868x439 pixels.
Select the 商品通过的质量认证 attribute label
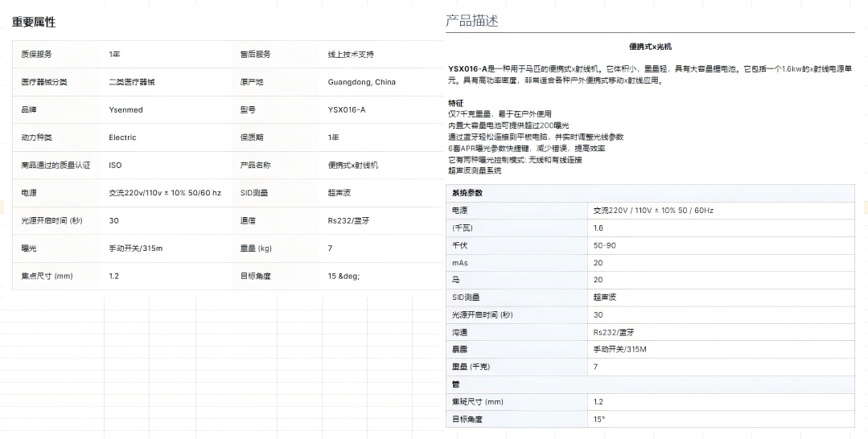pyautogui.click(x=56, y=165)
